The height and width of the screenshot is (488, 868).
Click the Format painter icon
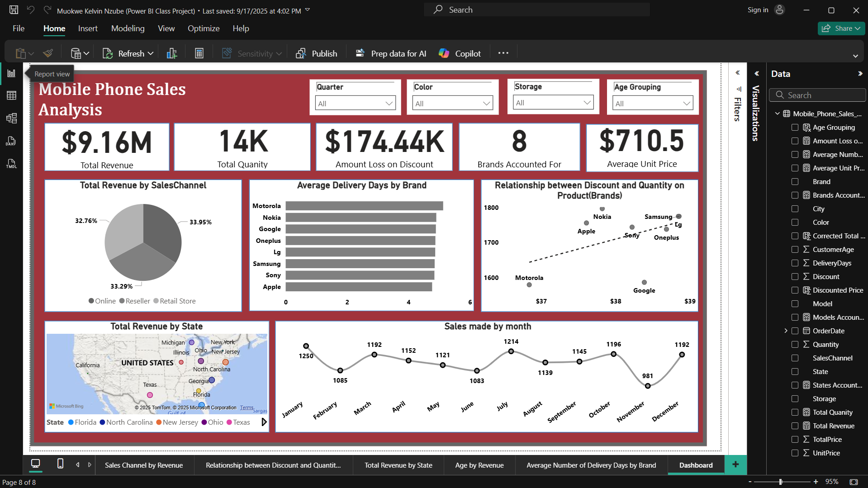click(48, 53)
